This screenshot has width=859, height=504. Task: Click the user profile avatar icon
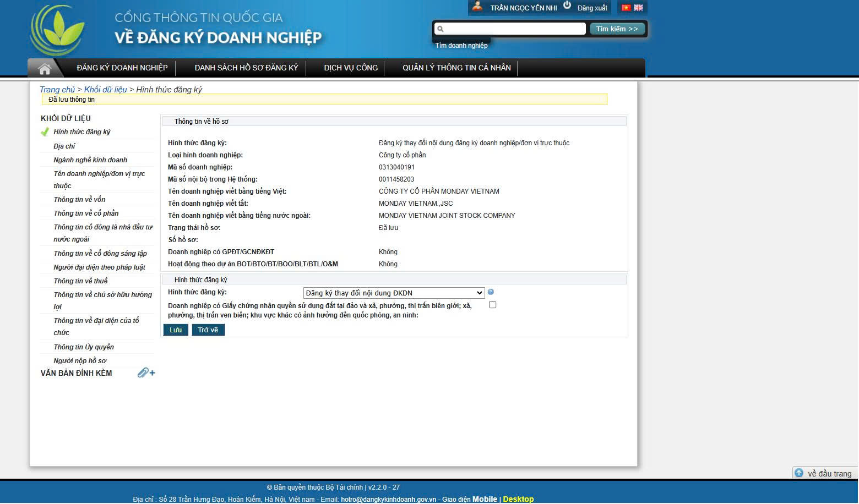point(477,7)
